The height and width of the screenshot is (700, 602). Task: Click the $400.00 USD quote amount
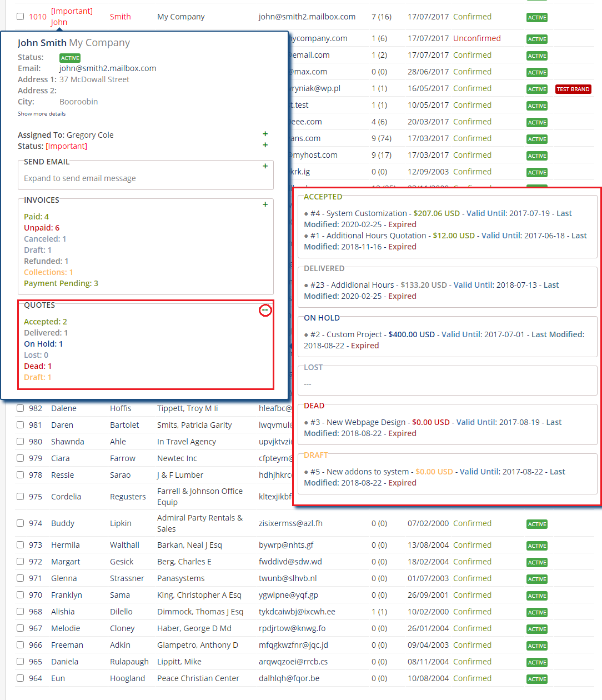click(x=412, y=334)
